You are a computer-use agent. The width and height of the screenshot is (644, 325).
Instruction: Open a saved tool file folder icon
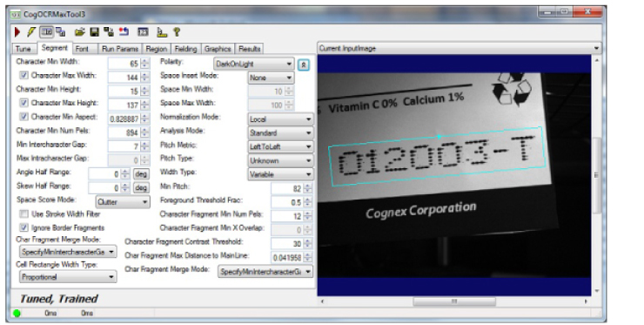pos(80,31)
